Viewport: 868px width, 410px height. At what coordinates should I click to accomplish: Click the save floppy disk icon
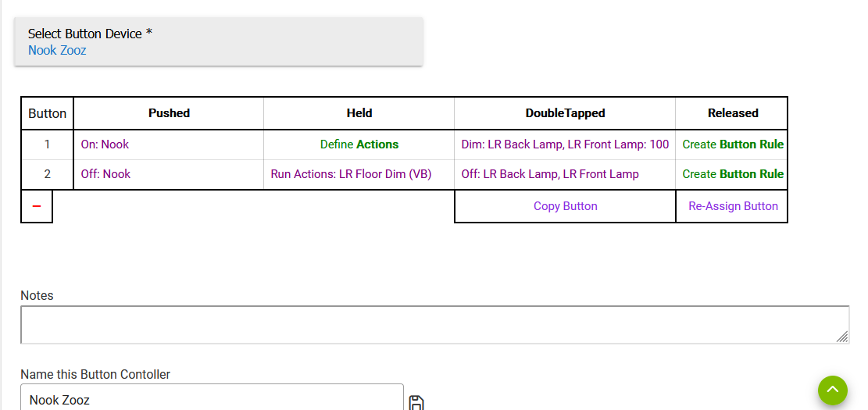pyautogui.click(x=416, y=403)
